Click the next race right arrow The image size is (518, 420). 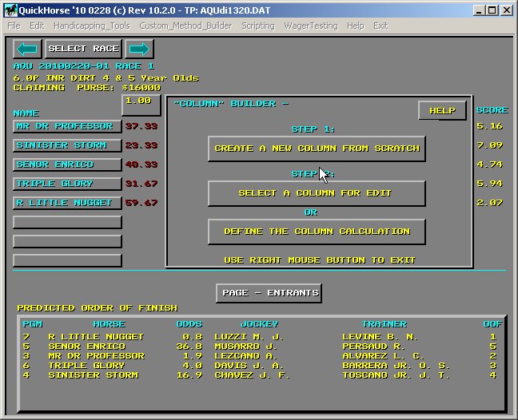click(139, 49)
